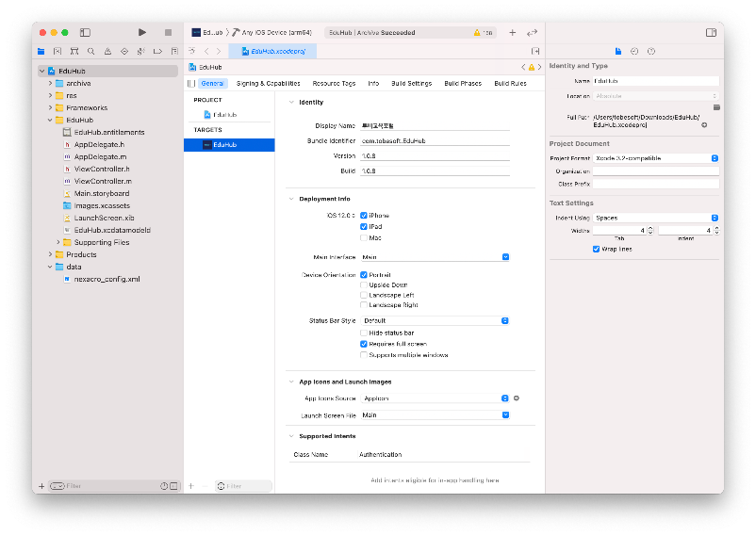Click the issue warning icon in jump bar
The image size is (756, 536).
tap(532, 68)
